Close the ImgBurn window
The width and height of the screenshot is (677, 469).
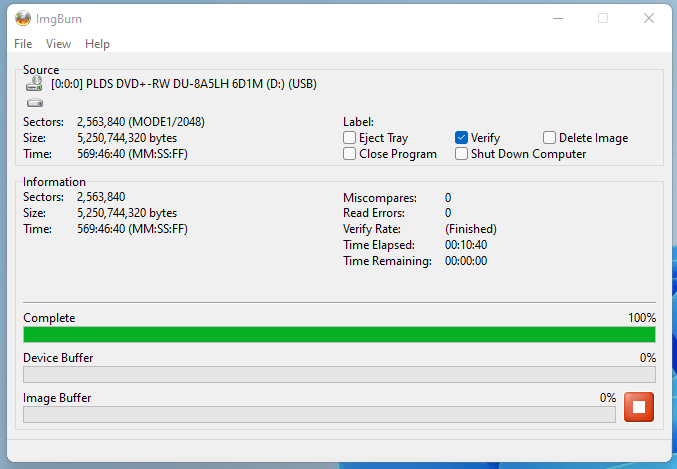pos(649,18)
